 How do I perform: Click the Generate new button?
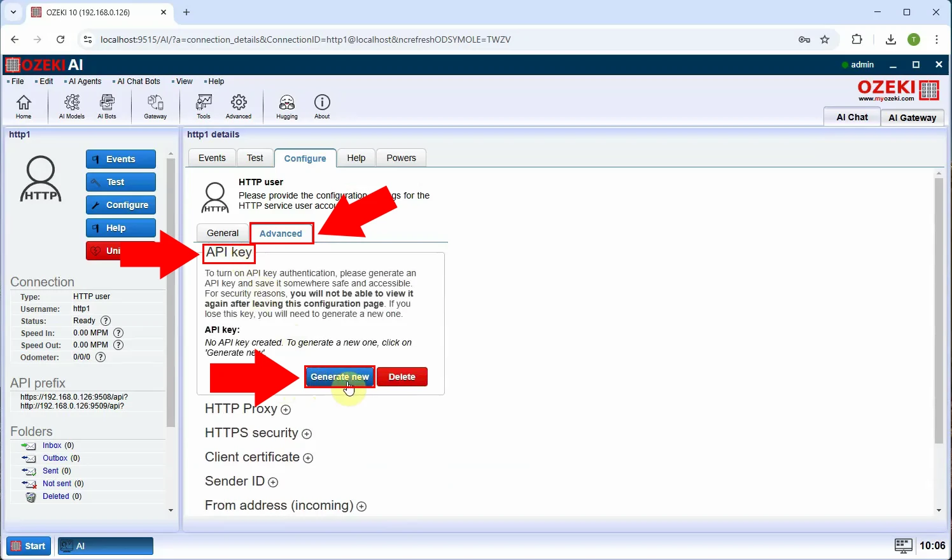340,377
